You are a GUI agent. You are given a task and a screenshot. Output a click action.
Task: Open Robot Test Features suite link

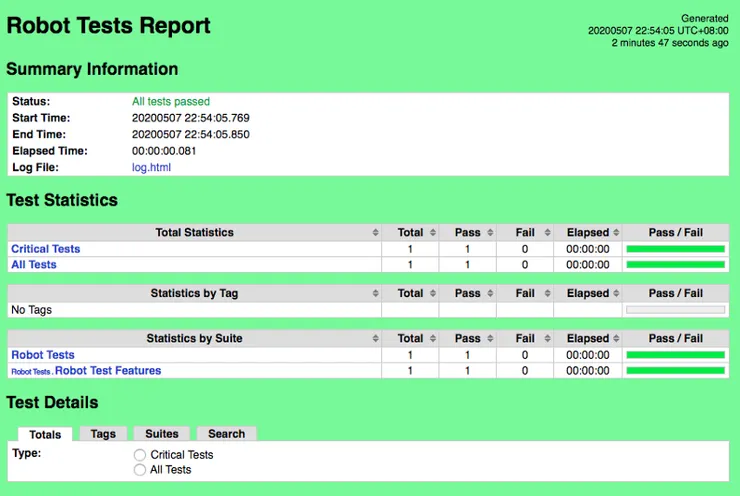(x=108, y=370)
